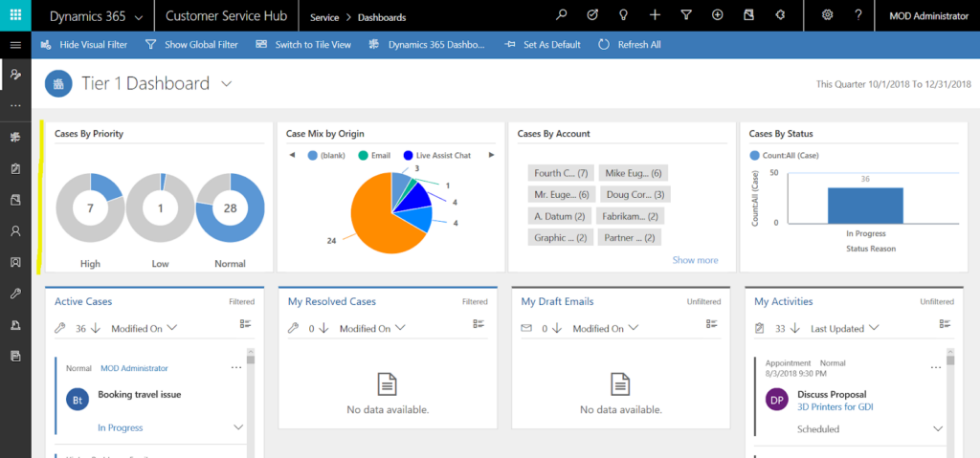Open Modified On sort dropdown in Active Cases

144,328
